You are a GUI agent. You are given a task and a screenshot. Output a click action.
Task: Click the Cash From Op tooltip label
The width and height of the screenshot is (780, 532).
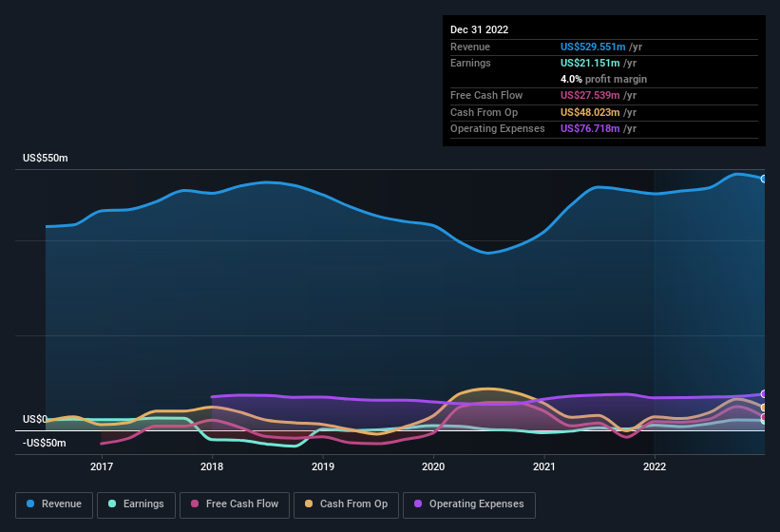484,112
